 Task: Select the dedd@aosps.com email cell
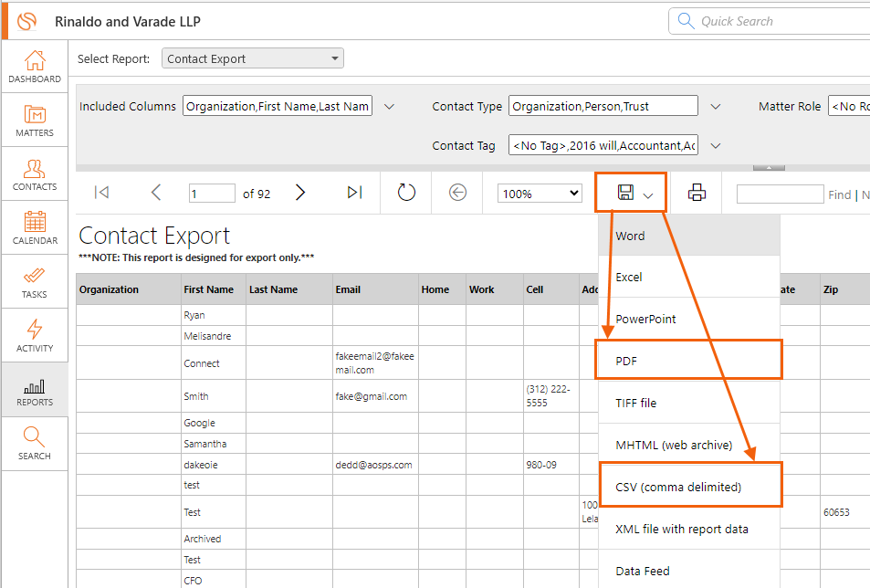click(x=373, y=465)
